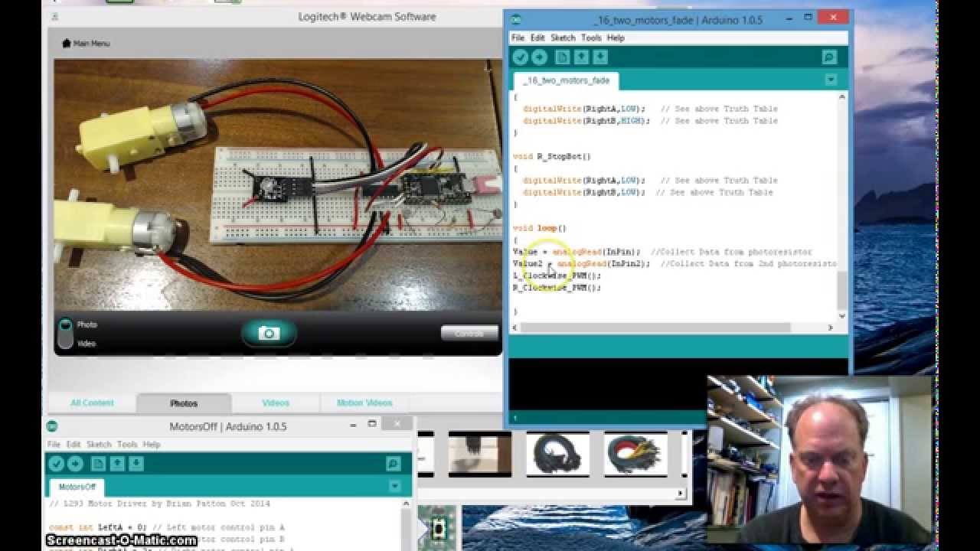Image resolution: width=980 pixels, height=551 pixels.
Task: Select the MotorsOff sketch tab
Action: [77, 487]
